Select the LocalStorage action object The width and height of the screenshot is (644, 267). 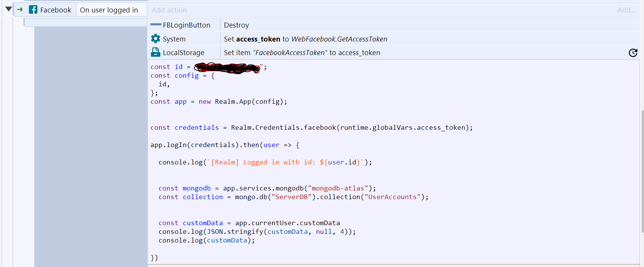tap(184, 52)
